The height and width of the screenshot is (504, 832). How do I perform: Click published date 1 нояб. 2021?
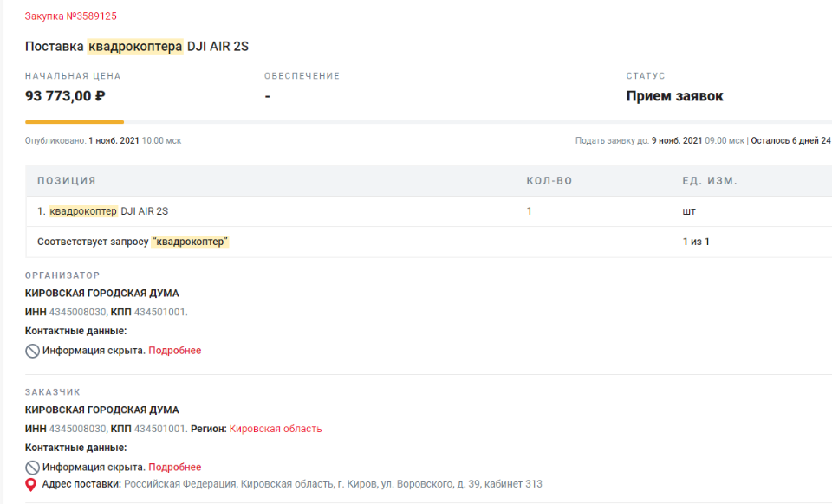[114, 140]
